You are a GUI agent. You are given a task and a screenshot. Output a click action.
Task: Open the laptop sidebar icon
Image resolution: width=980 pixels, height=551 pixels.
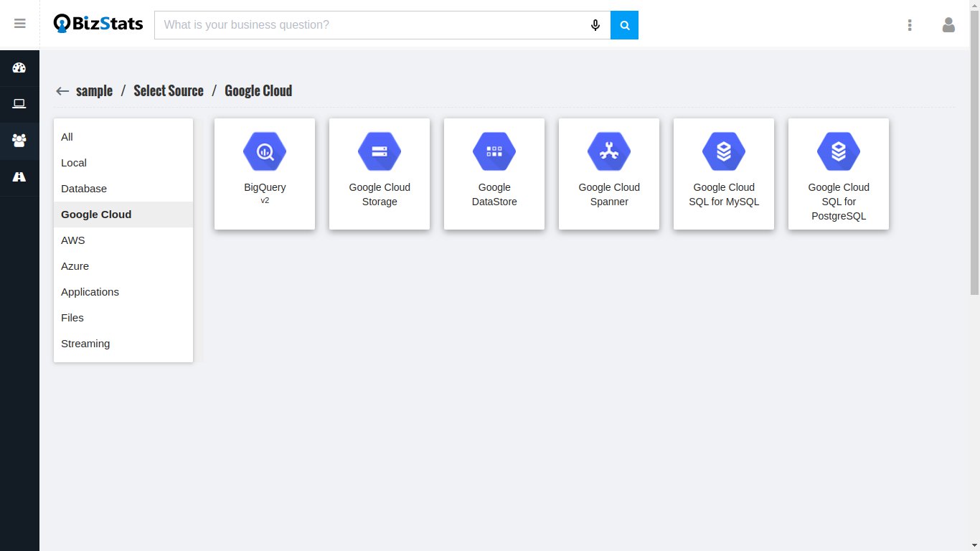[19, 104]
